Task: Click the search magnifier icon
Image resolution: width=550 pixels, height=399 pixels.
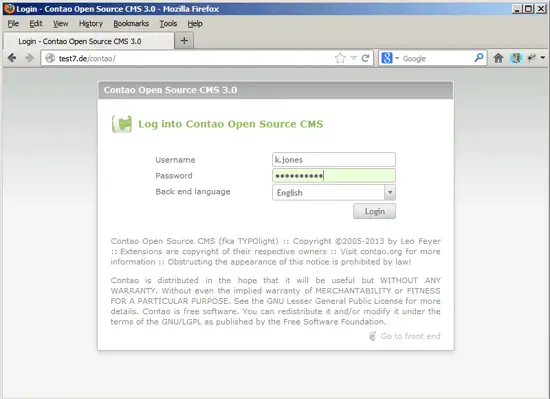Action: click(x=479, y=58)
